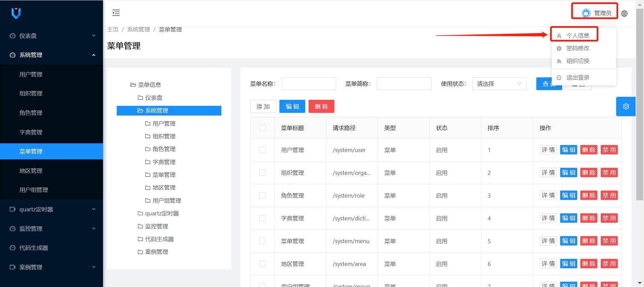Click folder icon of 角色管理 tree node
The width and height of the screenshot is (644, 287).
click(148, 149)
